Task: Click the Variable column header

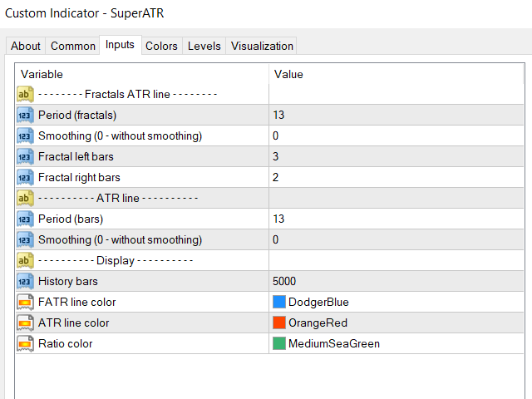Action: coord(142,74)
